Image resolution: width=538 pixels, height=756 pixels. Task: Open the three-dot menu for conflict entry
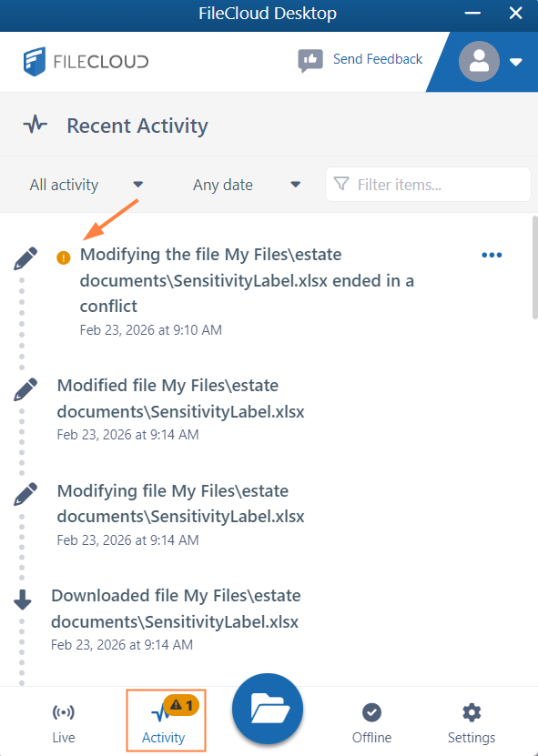click(x=492, y=255)
